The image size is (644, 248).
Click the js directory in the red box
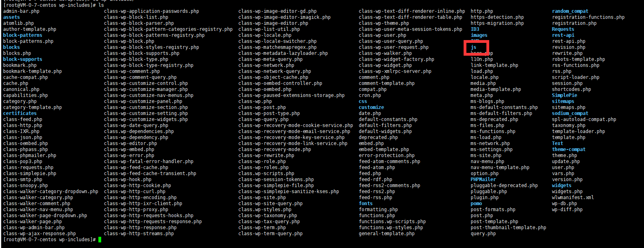click(474, 47)
